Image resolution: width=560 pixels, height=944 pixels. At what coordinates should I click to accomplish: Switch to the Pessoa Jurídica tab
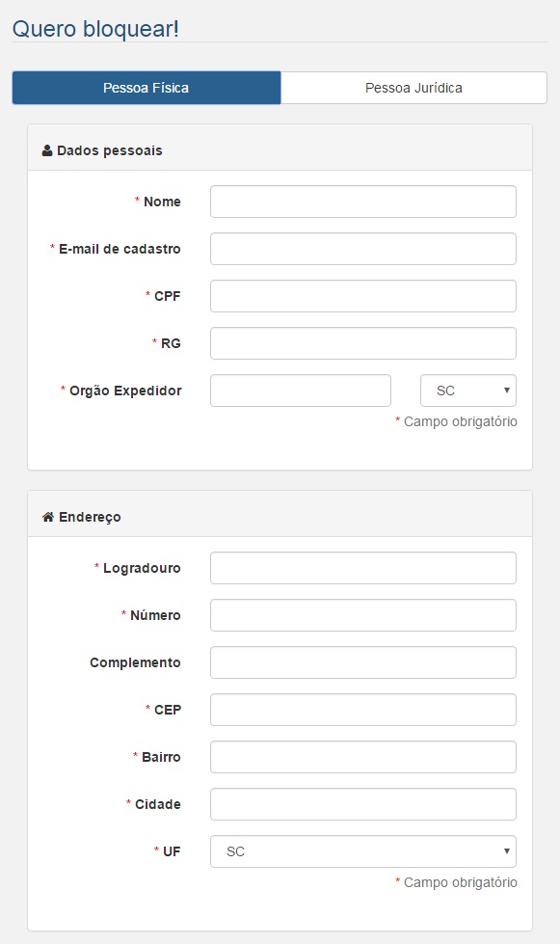(x=413, y=88)
